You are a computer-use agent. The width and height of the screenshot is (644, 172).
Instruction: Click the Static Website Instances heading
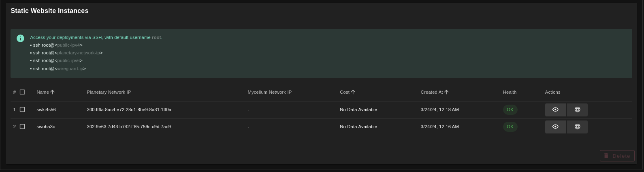(49, 11)
